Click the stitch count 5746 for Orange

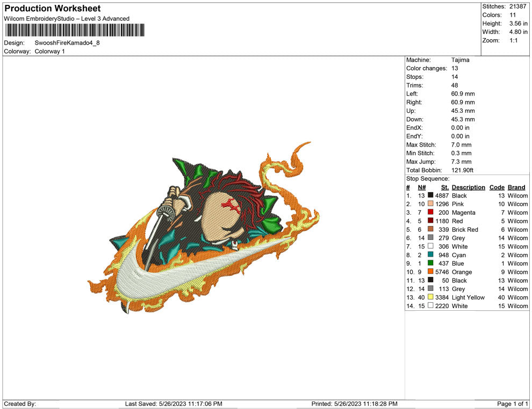pos(442,272)
